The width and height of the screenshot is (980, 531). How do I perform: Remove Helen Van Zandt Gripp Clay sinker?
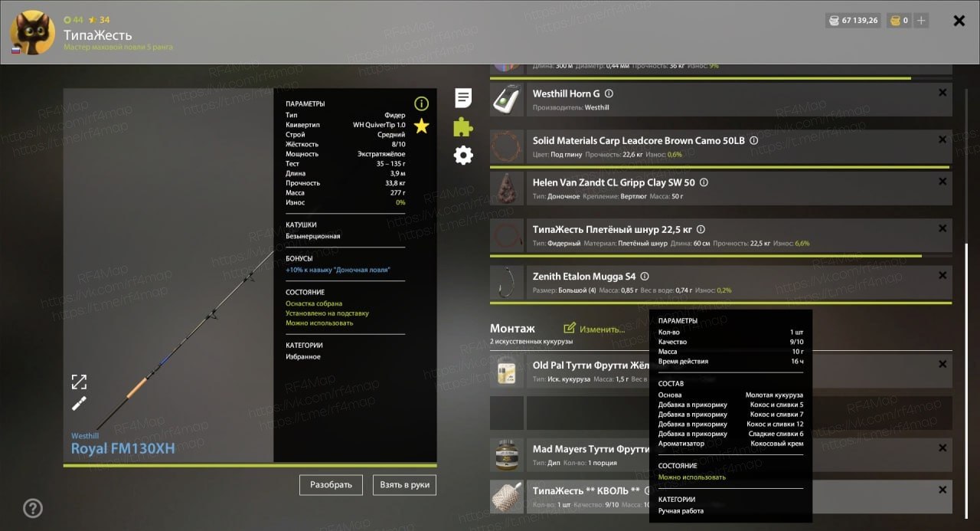[x=942, y=182]
